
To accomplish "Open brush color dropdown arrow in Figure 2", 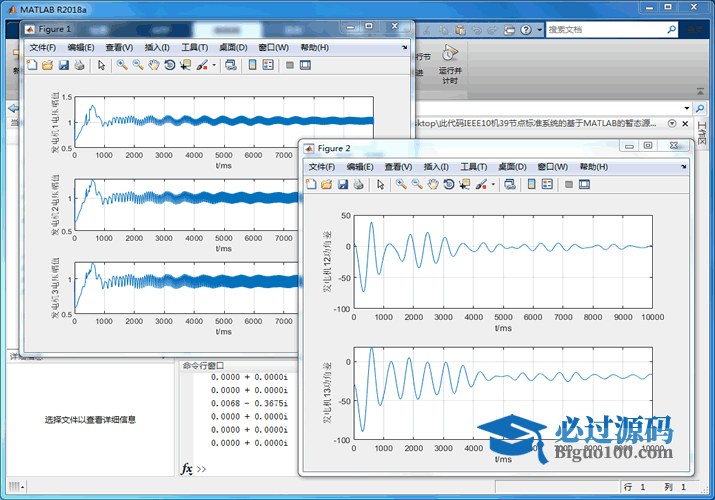I will tap(493, 184).
